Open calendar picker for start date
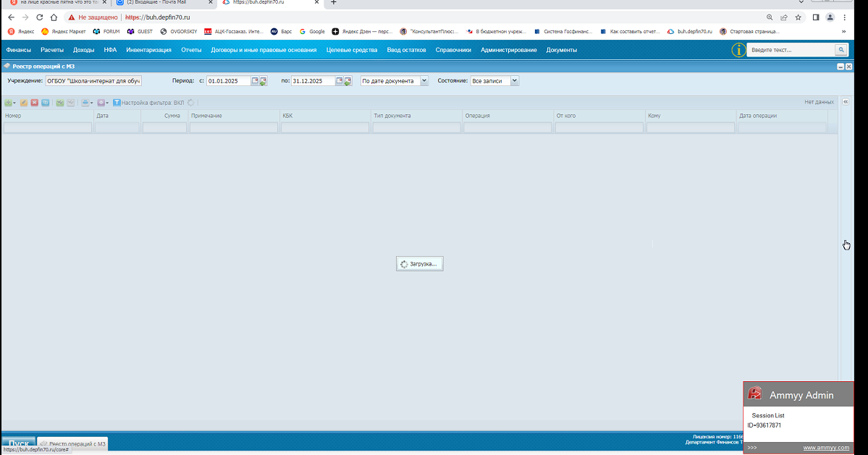868x455 pixels. point(256,81)
